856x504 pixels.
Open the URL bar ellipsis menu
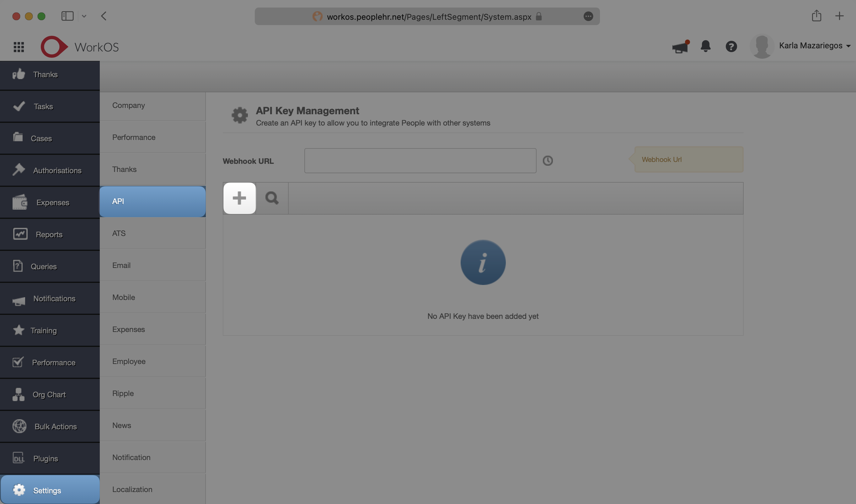(x=588, y=16)
